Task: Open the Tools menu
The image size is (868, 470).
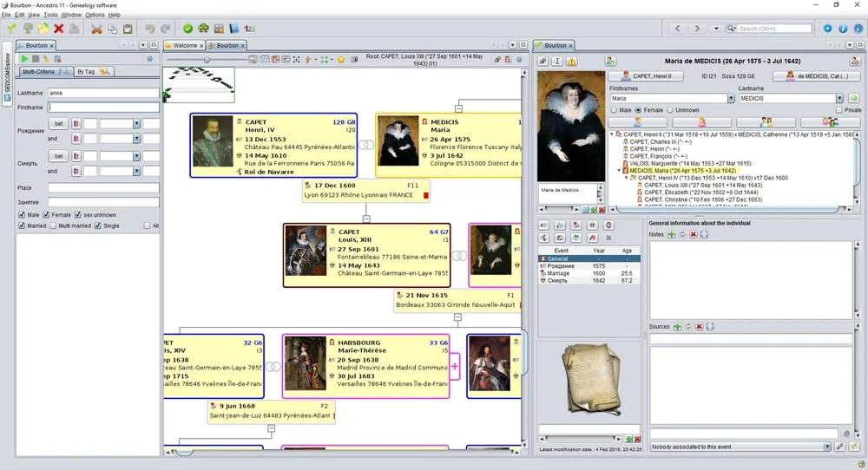Action: click(50, 15)
